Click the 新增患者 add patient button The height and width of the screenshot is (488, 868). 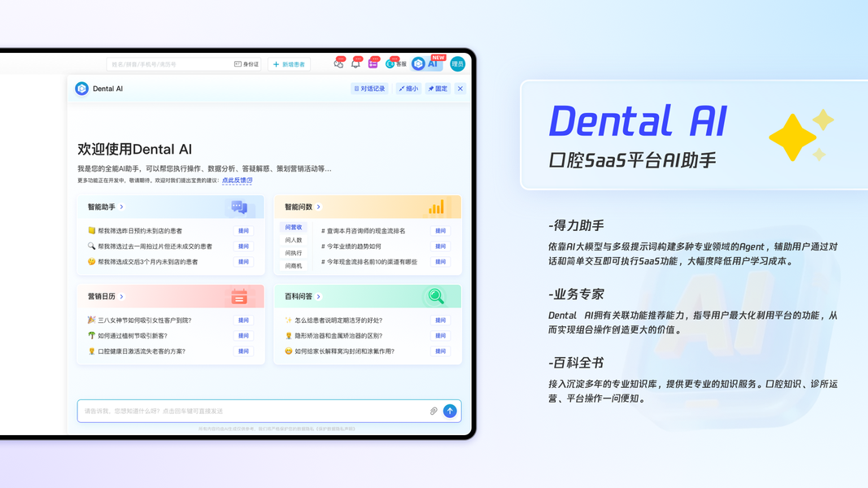pyautogui.click(x=289, y=64)
